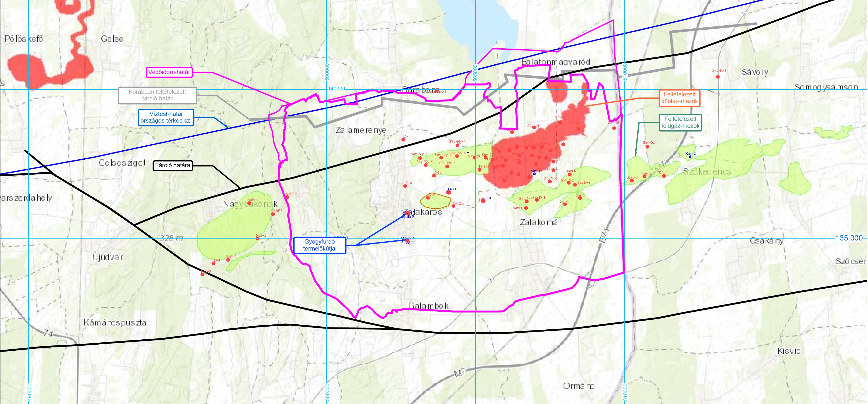Viewport: 868px width, 404px height.
Task: Click the Feltételezett kőolaj-mezők legend label
Action: click(x=679, y=98)
